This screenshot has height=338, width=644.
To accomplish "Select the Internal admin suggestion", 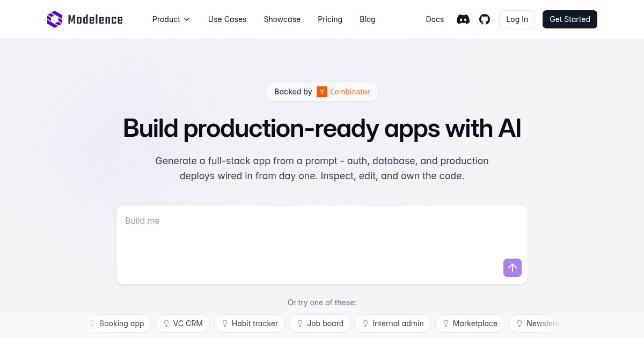I will [x=393, y=324].
